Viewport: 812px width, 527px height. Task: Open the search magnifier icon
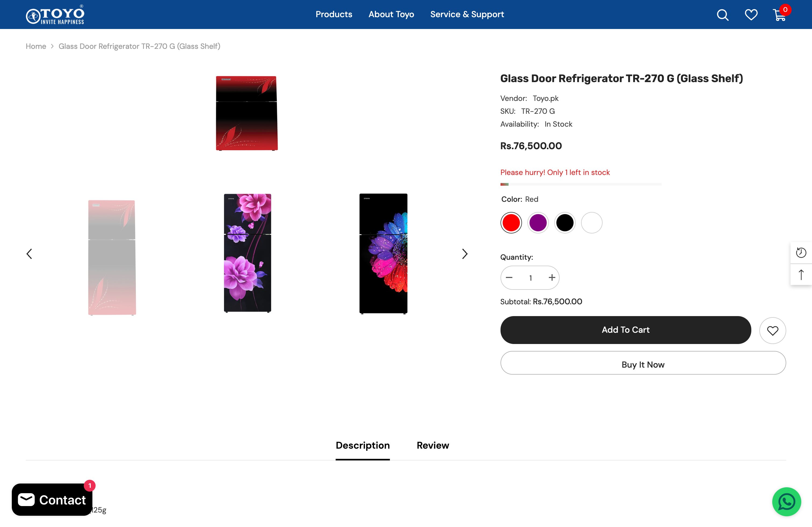pos(722,15)
